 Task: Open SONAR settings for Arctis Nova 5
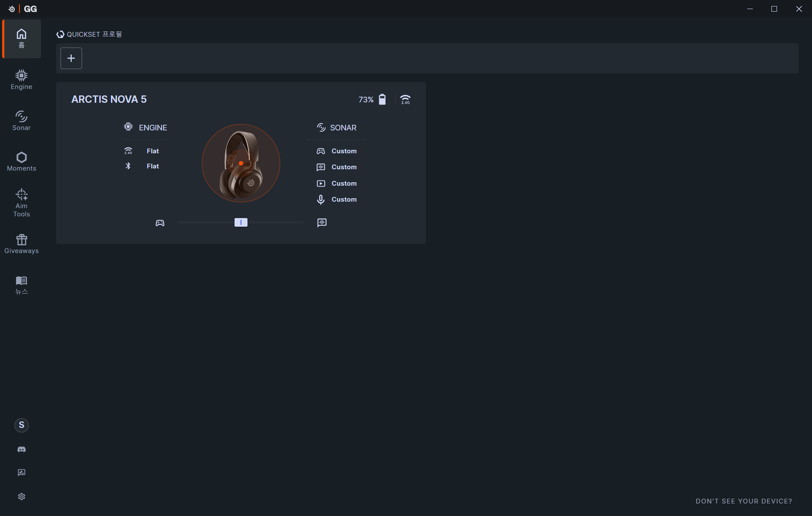coord(343,128)
